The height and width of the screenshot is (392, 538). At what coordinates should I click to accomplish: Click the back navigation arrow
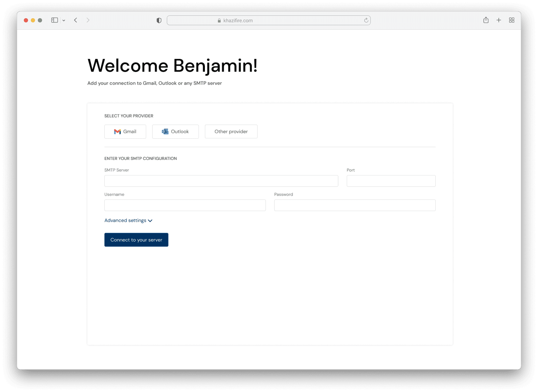[x=76, y=20]
